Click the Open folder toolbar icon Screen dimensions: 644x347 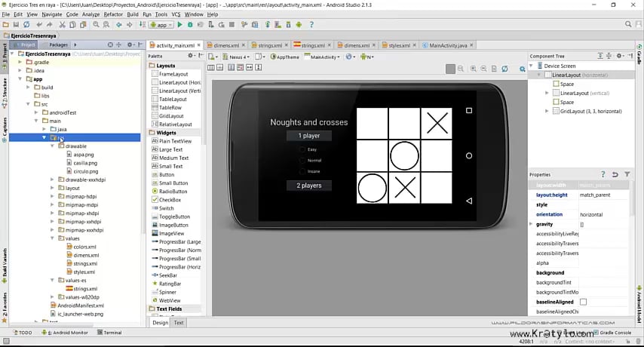pos(6,25)
